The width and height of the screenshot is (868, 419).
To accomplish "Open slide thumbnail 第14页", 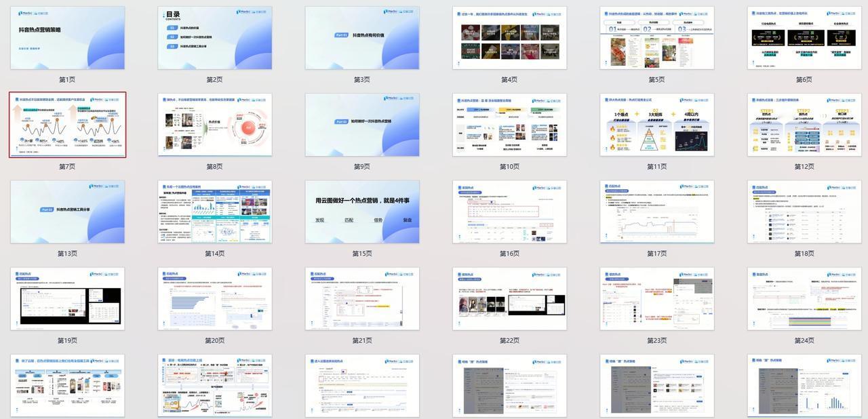I will pyautogui.click(x=215, y=212).
